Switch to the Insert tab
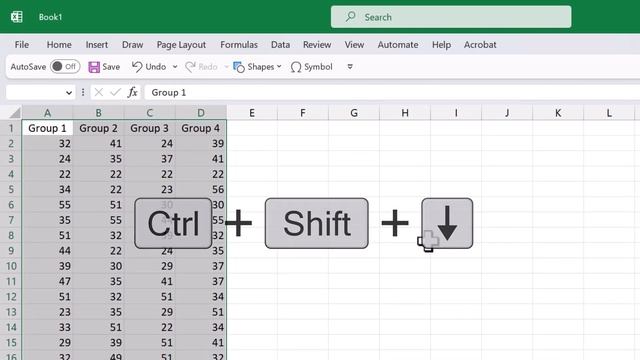The image size is (640, 360). click(x=97, y=44)
